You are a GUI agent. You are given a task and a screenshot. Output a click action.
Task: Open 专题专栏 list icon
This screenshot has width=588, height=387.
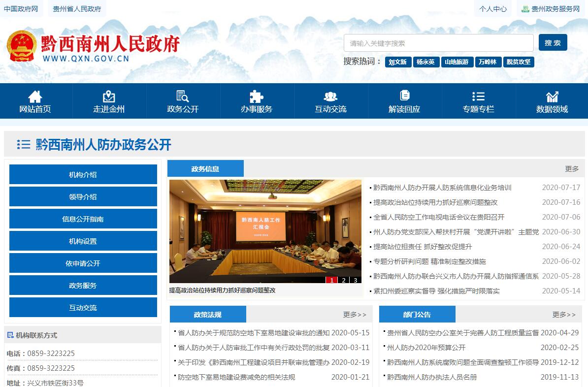[478, 97]
